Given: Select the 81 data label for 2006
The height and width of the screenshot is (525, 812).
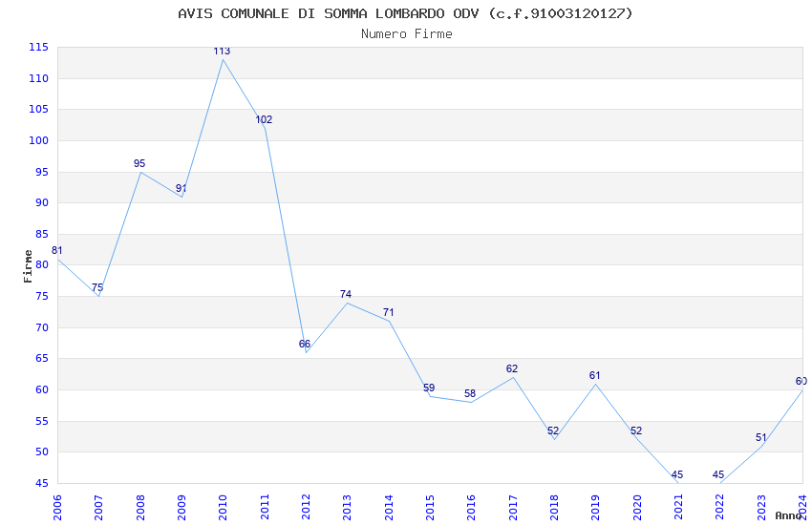Looking at the screenshot, I should pos(57,250).
